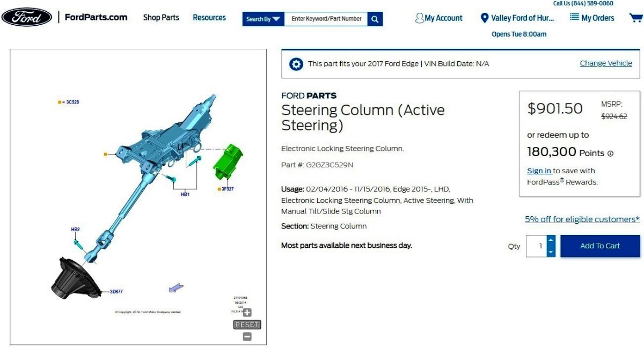Click the My Account person icon
The image size is (644, 353).
tap(420, 18)
